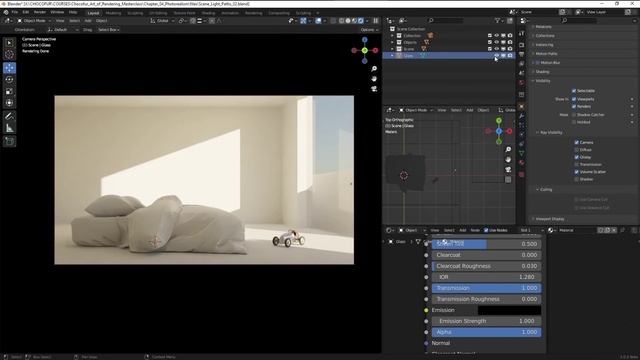
Task: Expand the Objects collection in outliner
Action: tap(392, 42)
